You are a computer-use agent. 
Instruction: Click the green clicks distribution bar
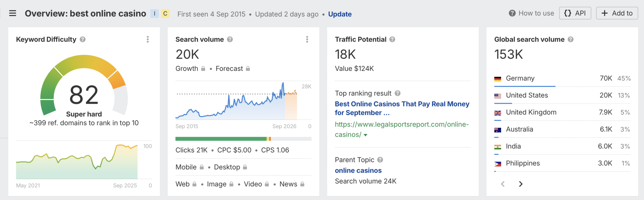pyautogui.click(x=221, y=139)
